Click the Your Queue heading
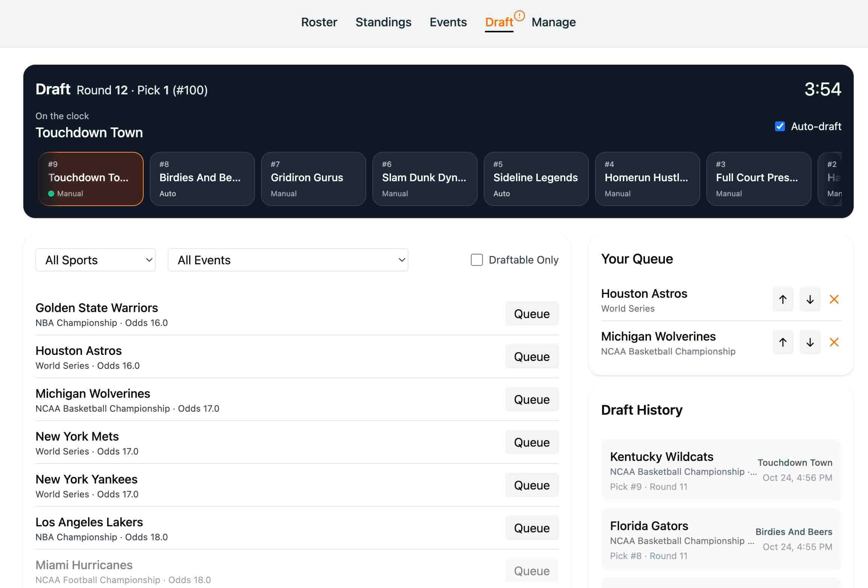 637,259
